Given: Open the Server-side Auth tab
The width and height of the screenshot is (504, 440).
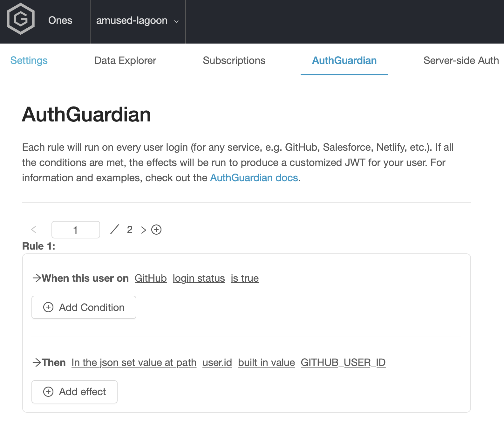Looking at the screenshot, I should pyautogui.click(x=461, y=60).
